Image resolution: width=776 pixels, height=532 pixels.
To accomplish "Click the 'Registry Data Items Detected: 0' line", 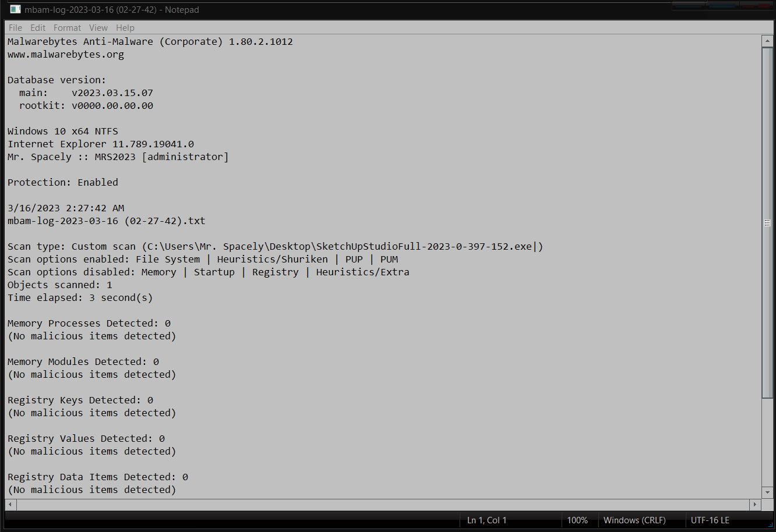I will (x=98, y=477).
